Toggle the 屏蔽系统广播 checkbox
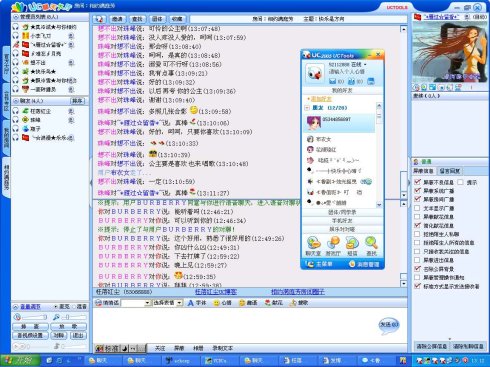 [x=417, y=190]
